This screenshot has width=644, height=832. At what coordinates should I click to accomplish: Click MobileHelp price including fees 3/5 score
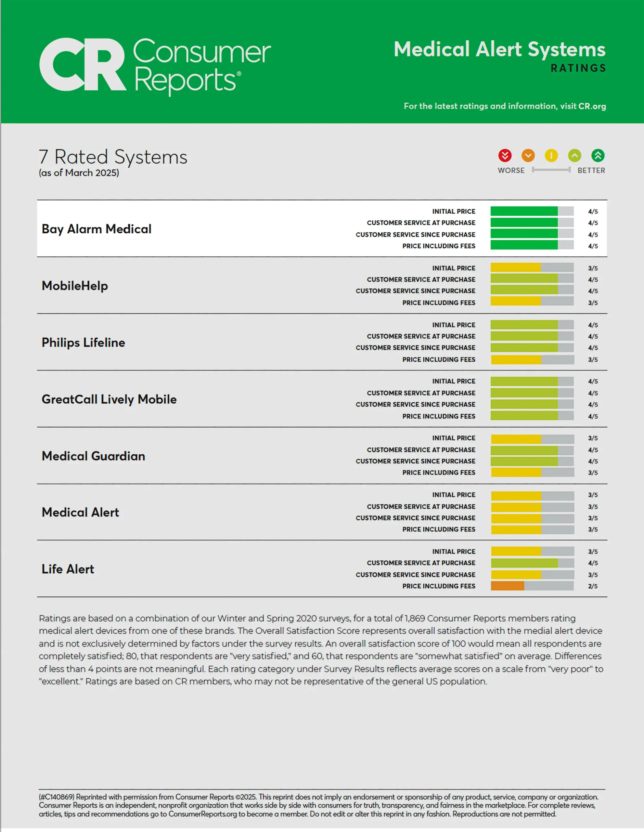click(x=593, y=303)
